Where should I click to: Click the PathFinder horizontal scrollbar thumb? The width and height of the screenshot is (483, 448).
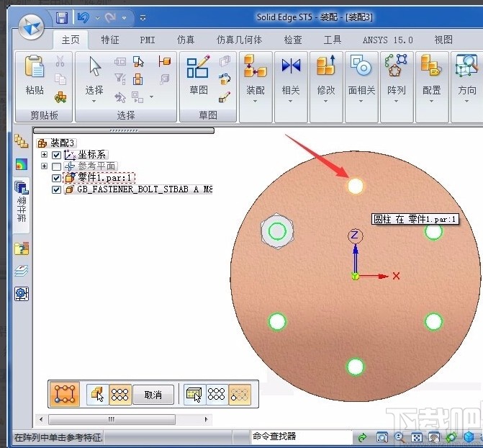[x=112, y=419]
